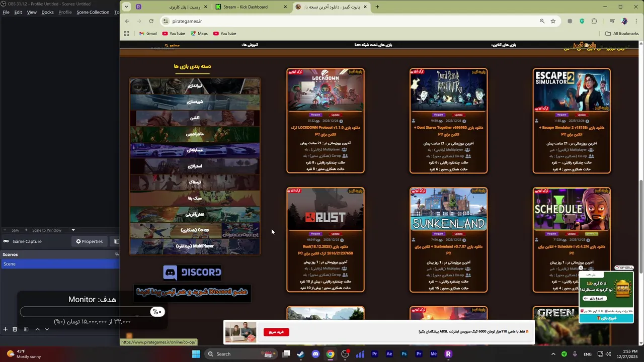Image resolution: width=644 pixels, height=362 pixels.
Task: Open the Escape Simulator 2 game card
Action: point(572,121)
